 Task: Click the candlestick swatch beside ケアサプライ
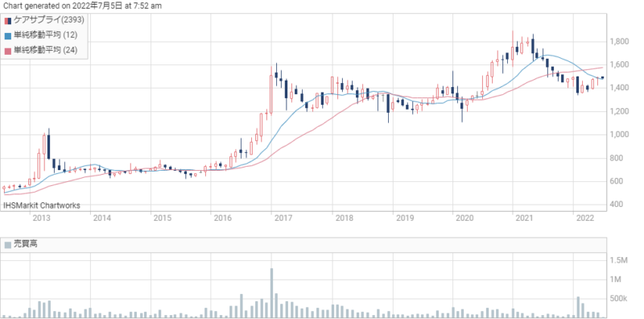[8, 21]
